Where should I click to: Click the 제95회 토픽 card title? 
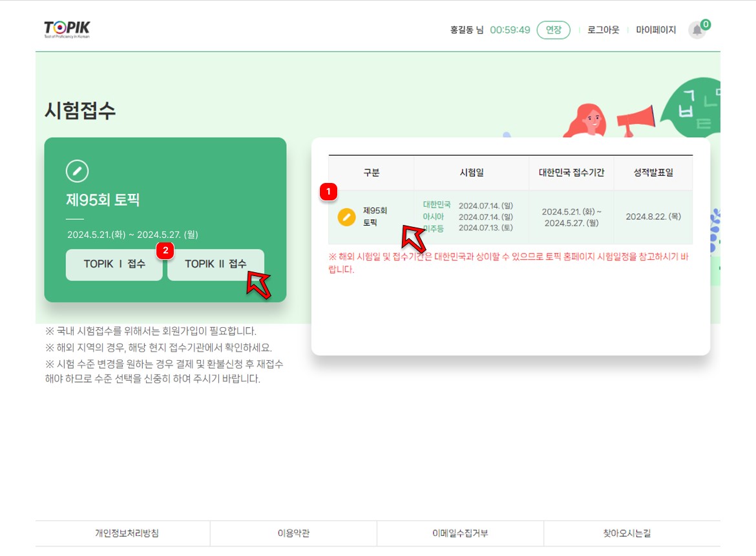tap(103, 200)
